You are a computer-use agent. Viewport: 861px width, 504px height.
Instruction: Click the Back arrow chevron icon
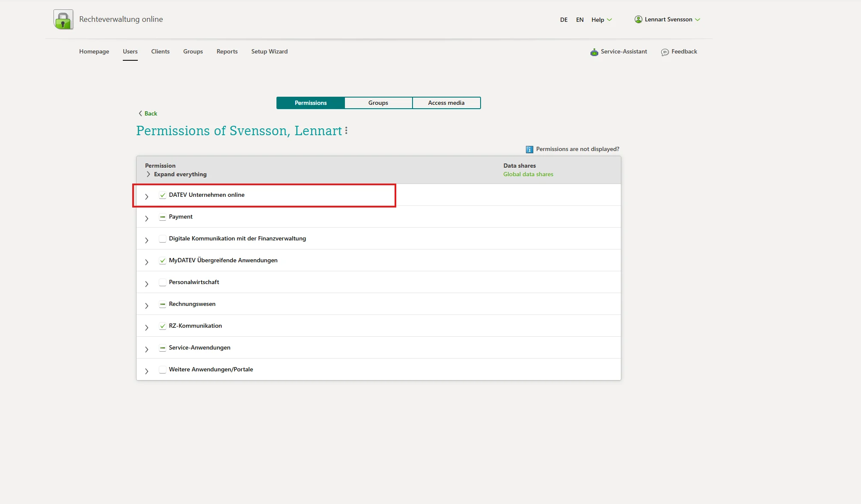pos(140,113)
